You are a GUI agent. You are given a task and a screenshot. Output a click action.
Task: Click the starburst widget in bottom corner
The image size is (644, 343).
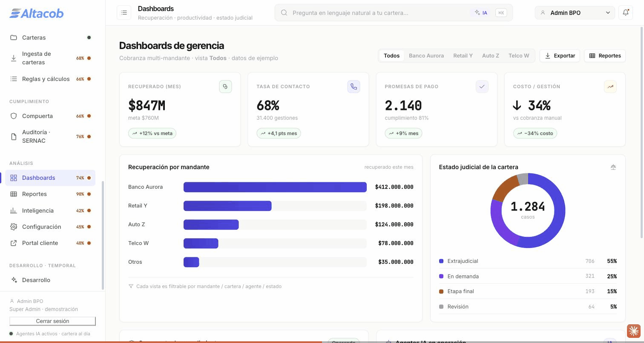634,331
